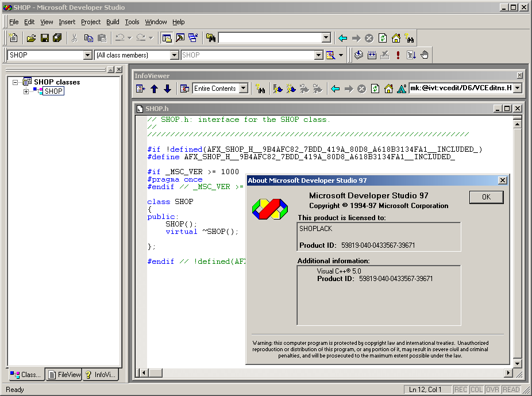
Task: Click the Find in Files binoculars icon
Action: pyautogui.click(x=211, y=38)
